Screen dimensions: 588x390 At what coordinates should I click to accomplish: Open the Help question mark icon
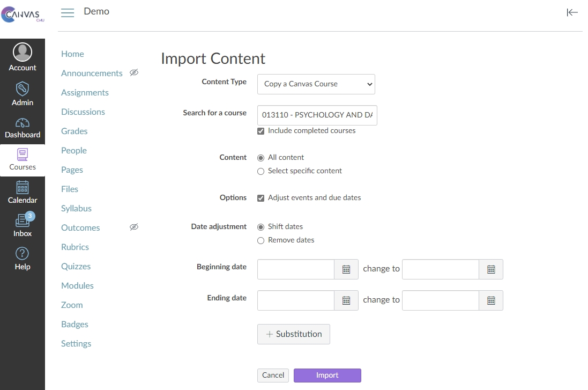23,254
